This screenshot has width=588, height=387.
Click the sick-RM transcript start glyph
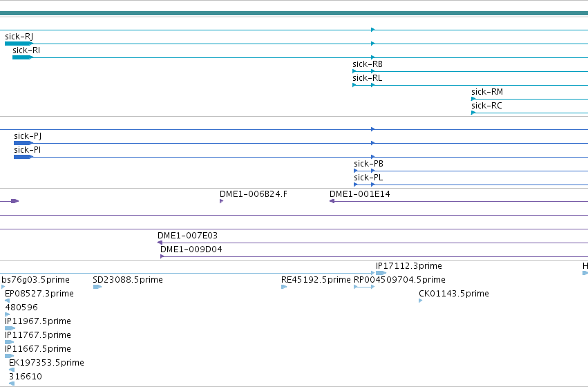pos(473,99)
